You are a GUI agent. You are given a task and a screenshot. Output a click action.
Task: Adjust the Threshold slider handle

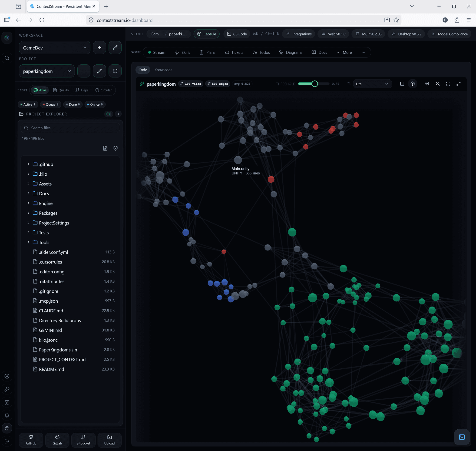click(314, 84)
